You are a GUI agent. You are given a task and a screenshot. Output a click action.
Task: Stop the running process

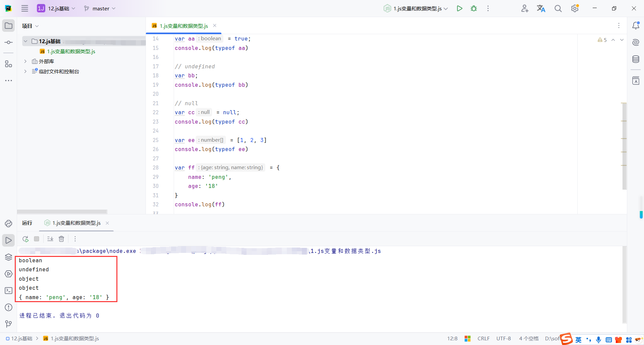pyautogui.click(x=37, y=239)
